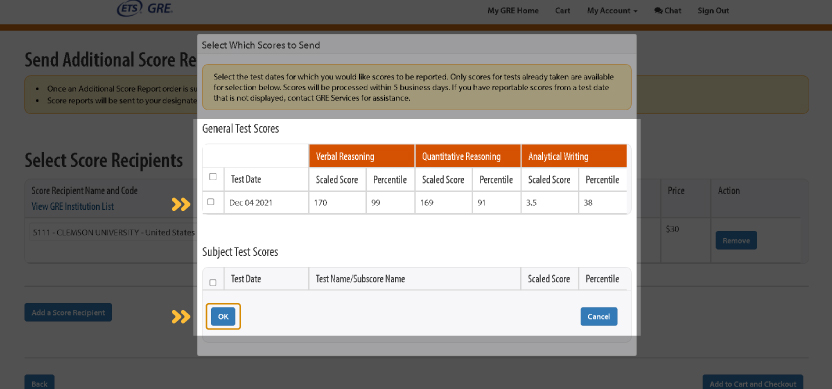Image resolution: width=832 pixels, height=389 pixels.
Task: Click the $30 price value
Action: [671, 229]
